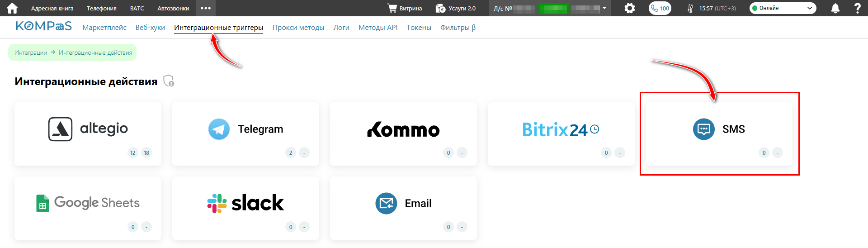This screenshot has width=868, height=248.
Task: Click the Slack colorful logo icon
Action: 217,203
